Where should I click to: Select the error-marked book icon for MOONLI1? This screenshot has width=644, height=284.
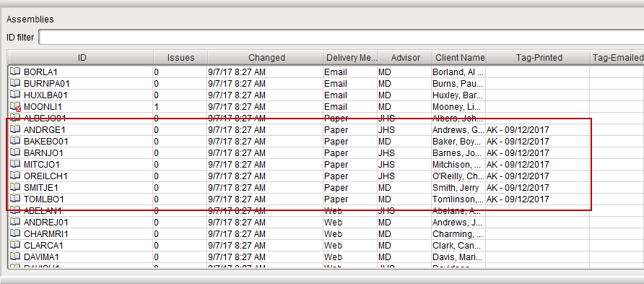coord(15,107)
